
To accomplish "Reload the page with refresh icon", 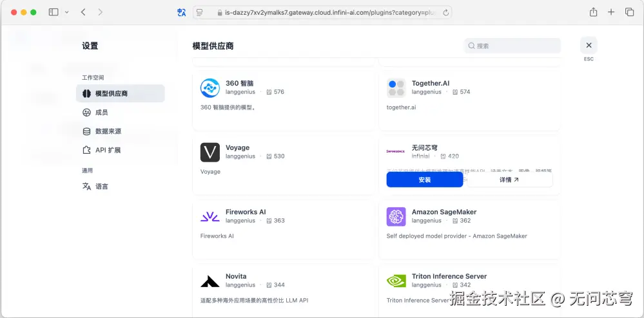I will [445, 13].
